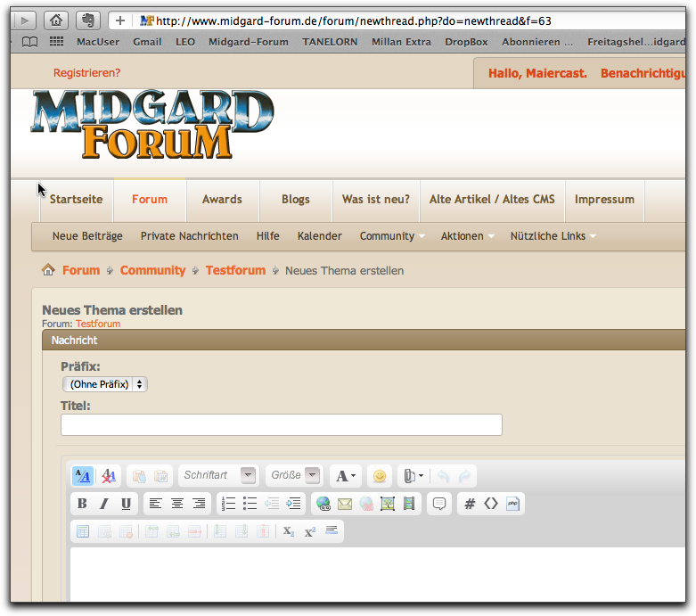Toggle bold formatting in the editor

point(82,504)
